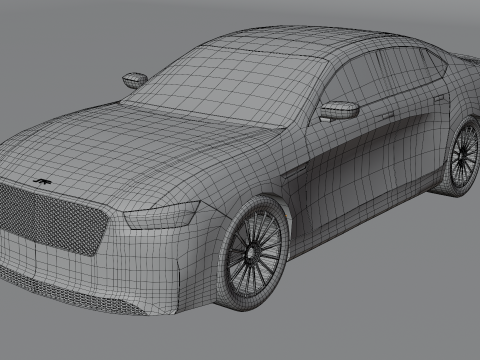This screenshot has width=480, height=360.
Task: Pick the far-side mirror beside the windshield
Action: (135, 80)
